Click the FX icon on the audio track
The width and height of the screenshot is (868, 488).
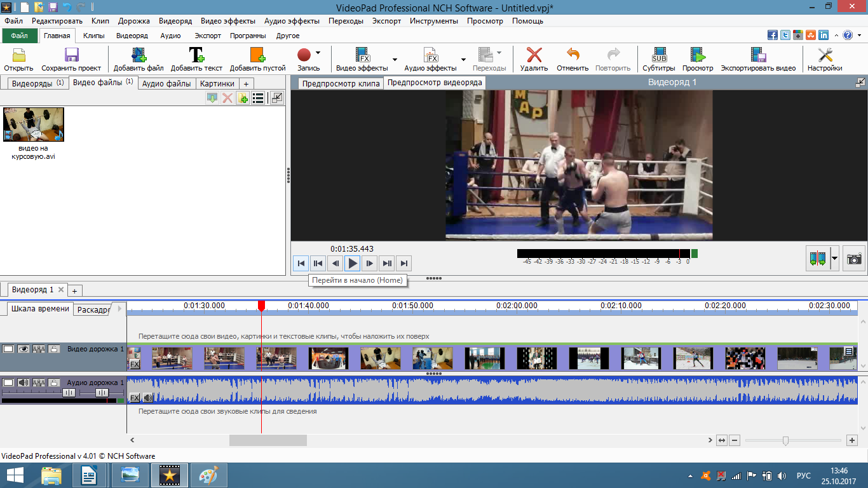pyautogui.click(x=135, y=398)
